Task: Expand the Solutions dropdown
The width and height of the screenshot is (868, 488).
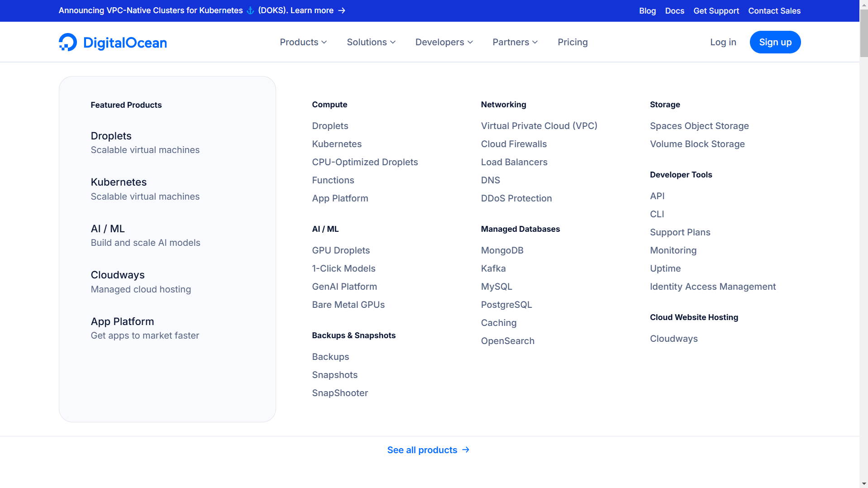Action: [371, 42]
